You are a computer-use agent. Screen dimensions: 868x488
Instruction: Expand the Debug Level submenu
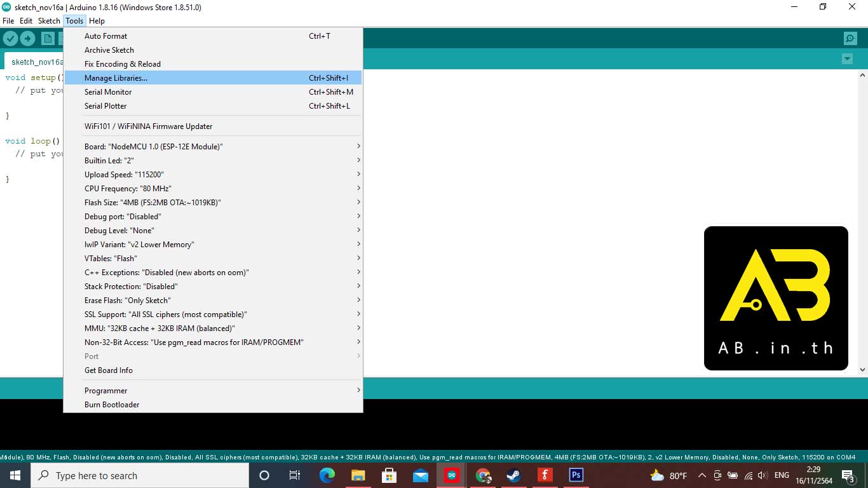tap(213, 231)
